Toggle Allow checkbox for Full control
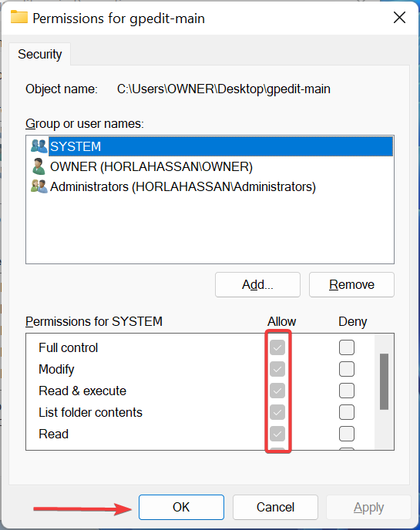Viewport: 420px width, 530px height. [277, 347]
